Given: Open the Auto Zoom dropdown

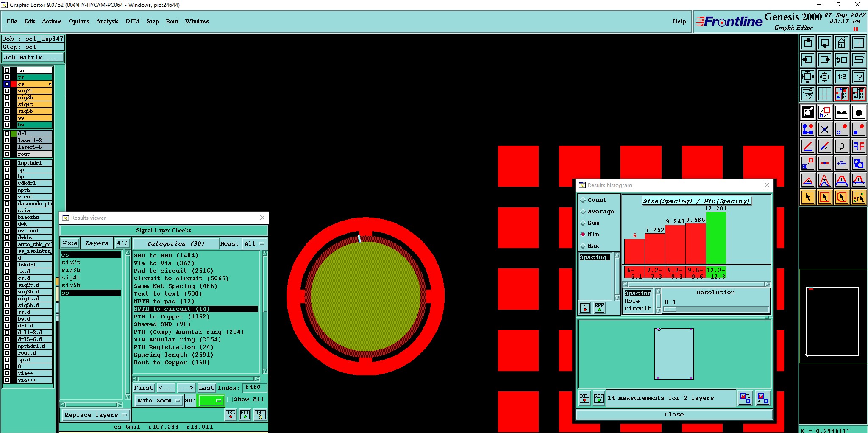Looking at the screenshot, I should pyautogui.click(x=159, y=400).
